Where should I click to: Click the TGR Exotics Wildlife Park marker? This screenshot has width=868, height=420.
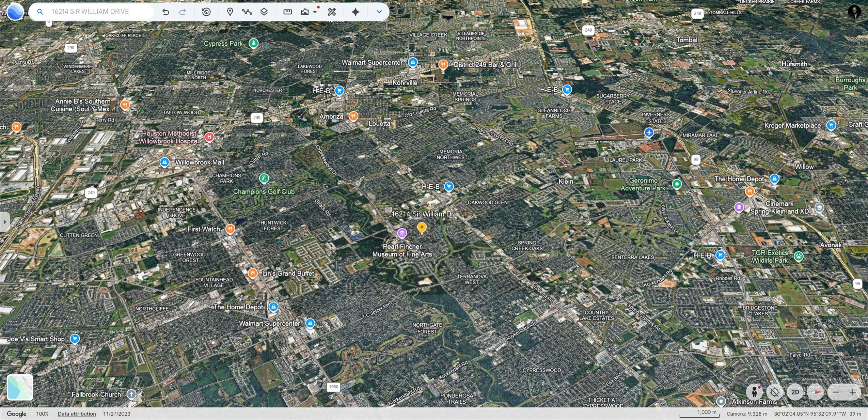click(798, 256)
